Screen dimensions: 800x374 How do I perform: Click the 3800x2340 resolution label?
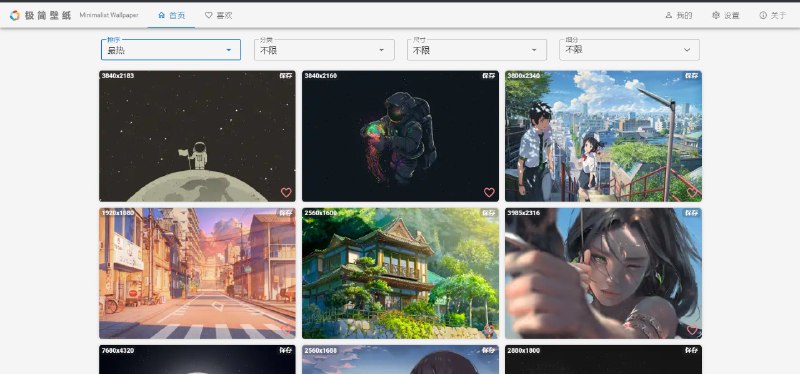[523, 76]
